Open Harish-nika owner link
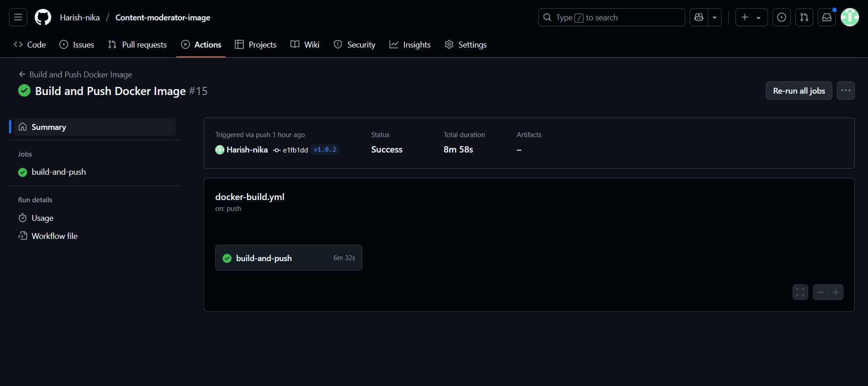 pos(80,18)
